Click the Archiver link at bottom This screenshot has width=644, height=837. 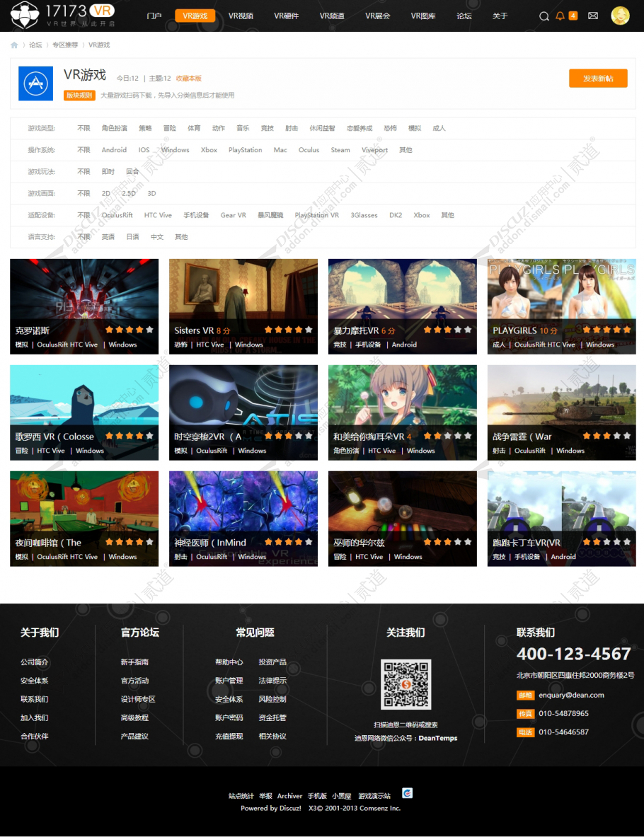(x=289, y=796)
